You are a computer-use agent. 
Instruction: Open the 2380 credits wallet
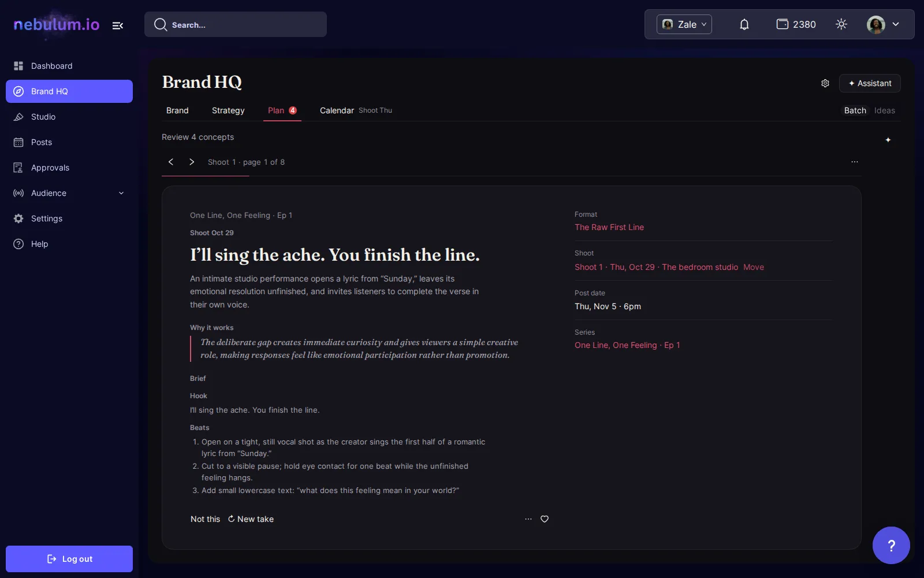click(x=796, y=24)
